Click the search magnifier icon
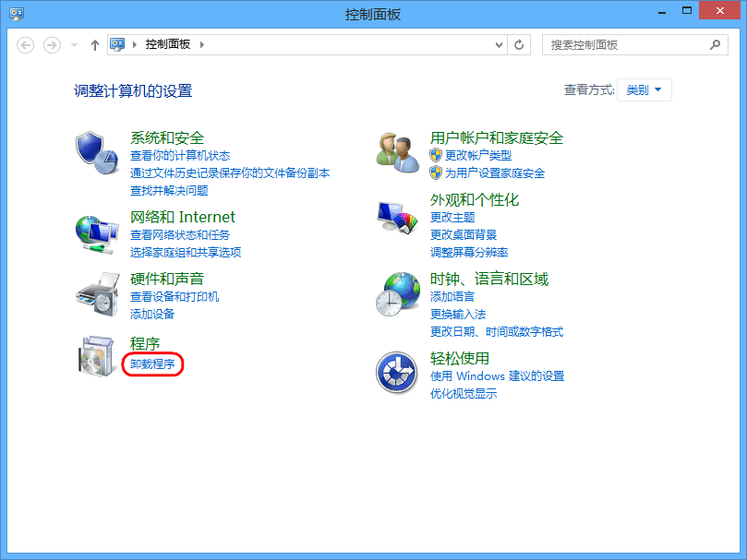 pyautogui.click(x=715, y=45)
